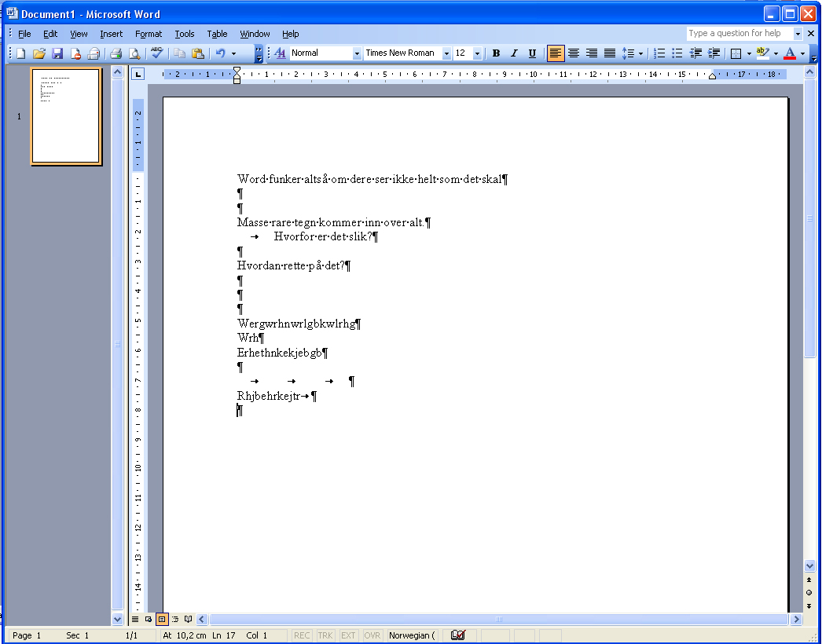The image size is (822, 644).
Task: Click the line spacing icon
Action: tap(628, 53)
